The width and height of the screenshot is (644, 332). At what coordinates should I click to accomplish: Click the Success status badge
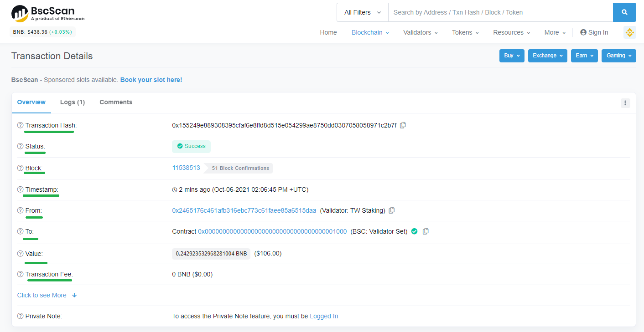click(x=191, y=146)
